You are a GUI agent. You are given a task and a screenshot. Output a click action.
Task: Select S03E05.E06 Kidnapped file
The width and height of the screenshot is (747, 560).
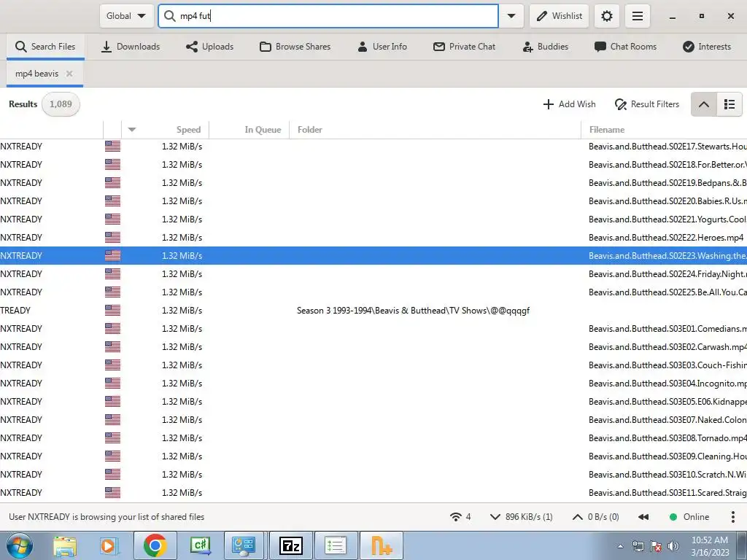(373, 402)
